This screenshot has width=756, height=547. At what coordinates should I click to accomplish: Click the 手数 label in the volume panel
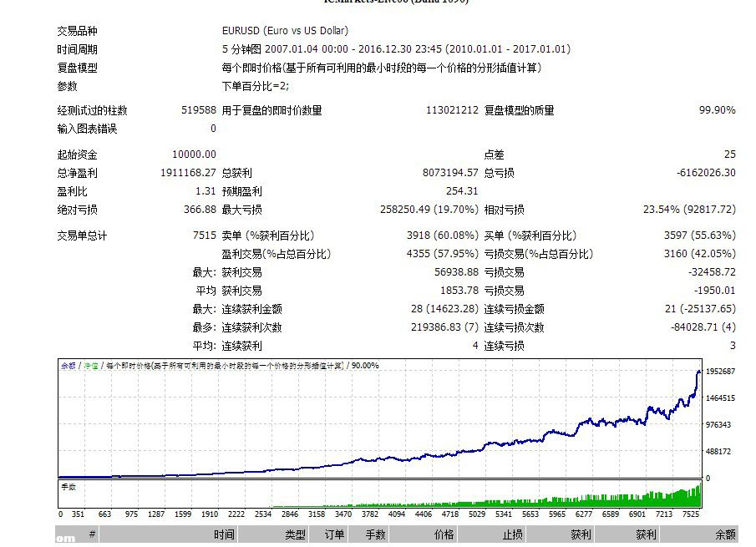click(x=68, y=487)
